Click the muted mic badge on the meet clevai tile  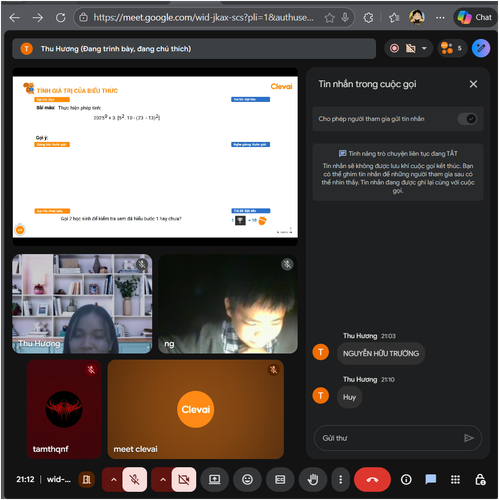(274, 370)
